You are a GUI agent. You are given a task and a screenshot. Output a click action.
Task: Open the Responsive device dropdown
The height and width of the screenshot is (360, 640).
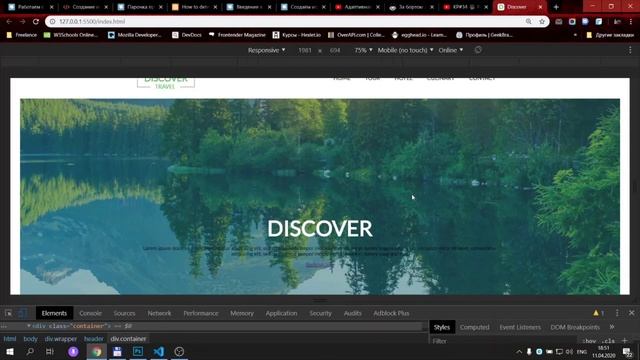tap(267, 50)
